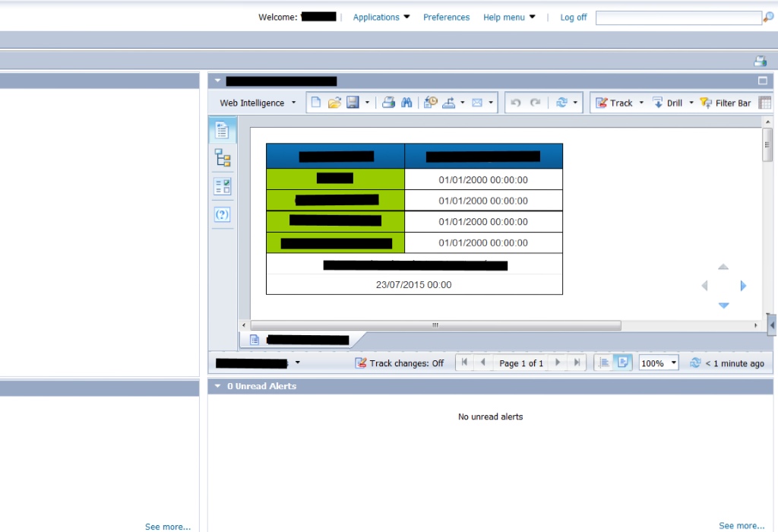
Task: Click the open folder icon
Action: [x=334, y=103]
